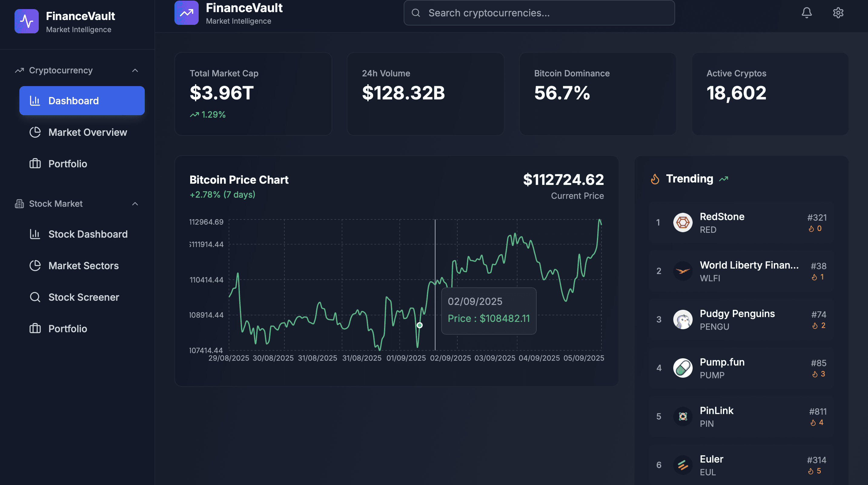Click the flame icon beside Trending
The width and height of the screenshot is (868, 485).
655,179
